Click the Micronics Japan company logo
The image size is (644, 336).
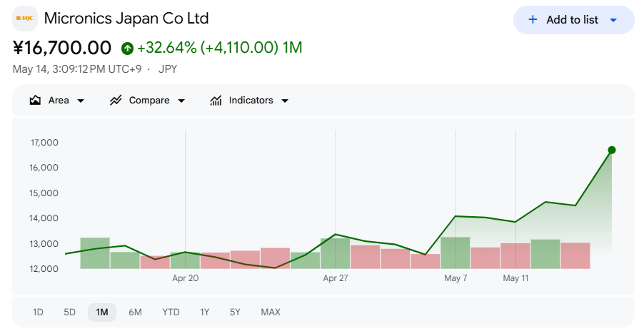pyautogui.click(x=25, y=19)
